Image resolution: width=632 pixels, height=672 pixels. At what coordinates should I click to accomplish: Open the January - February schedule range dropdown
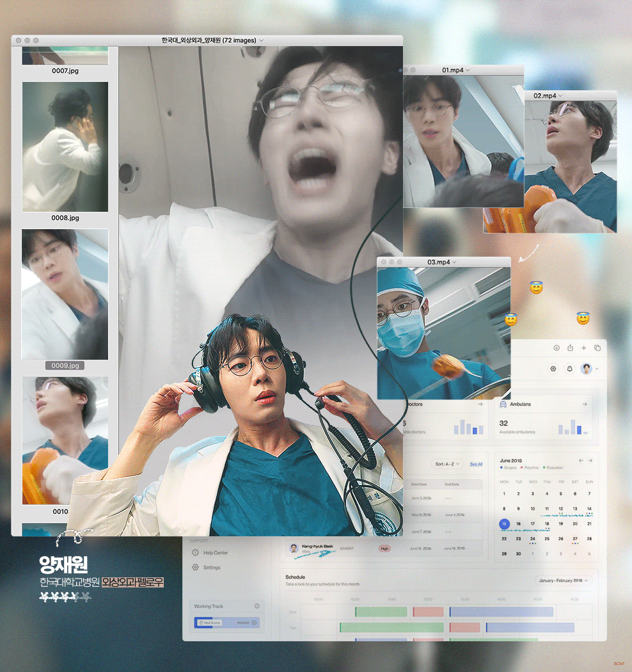(563, 580)
